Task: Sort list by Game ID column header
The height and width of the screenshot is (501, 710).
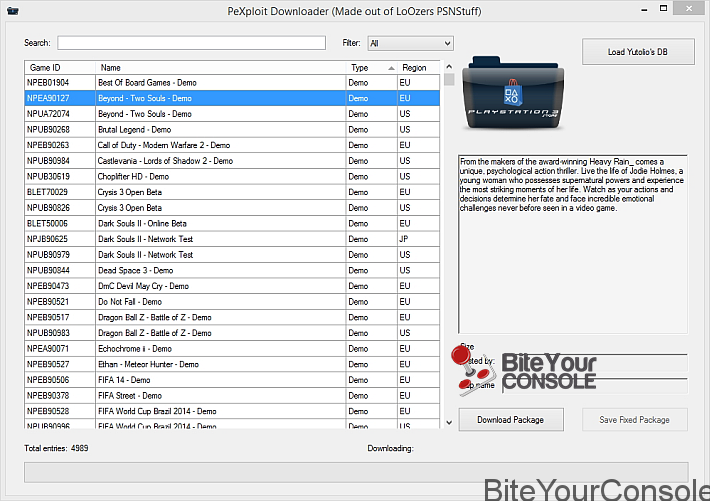Action: pyautogui.click(x=60, y=67)
